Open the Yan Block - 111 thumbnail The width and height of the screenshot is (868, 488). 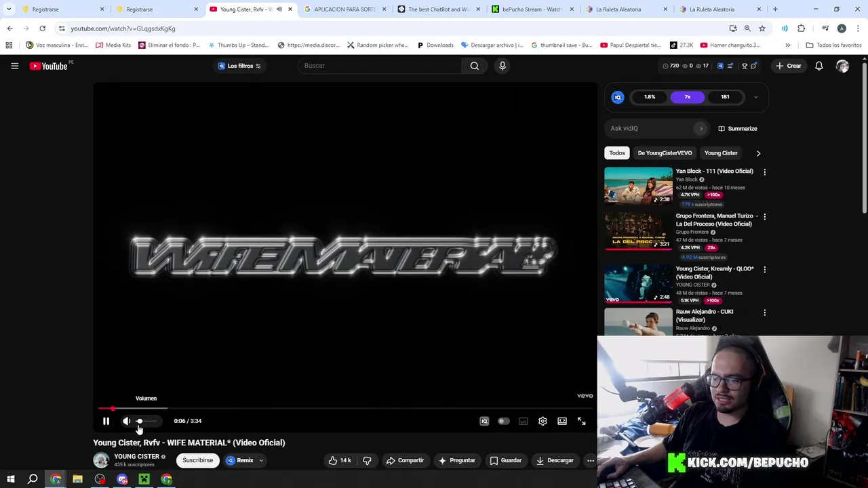click(638, 185)
